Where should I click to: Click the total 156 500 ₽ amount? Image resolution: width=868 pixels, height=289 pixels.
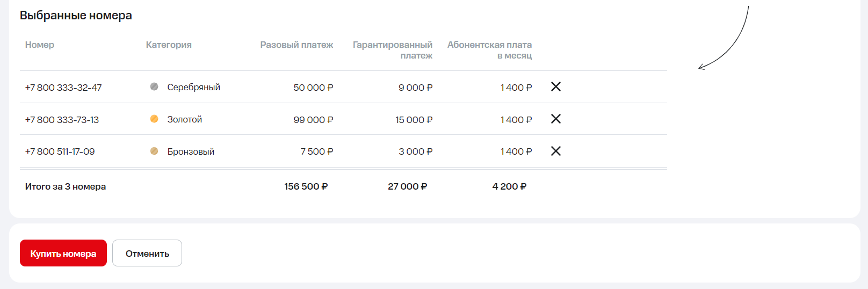306,186
